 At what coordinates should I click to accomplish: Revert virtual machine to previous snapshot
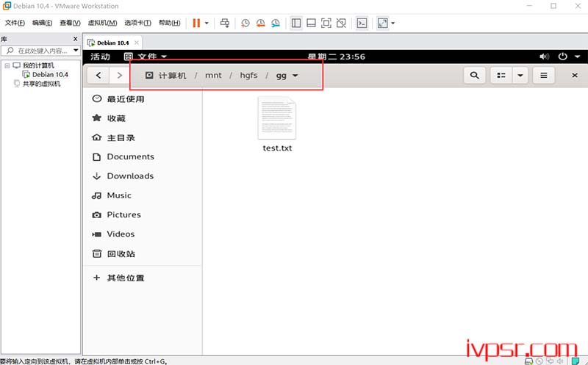pos(260,24)
